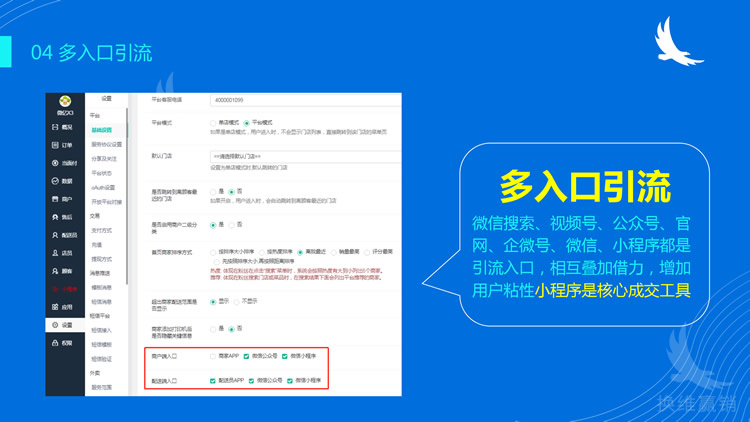This screenshot has height=422, width=750.
Task: Select the 平台模式 radio button
Action: pos(246,123)
